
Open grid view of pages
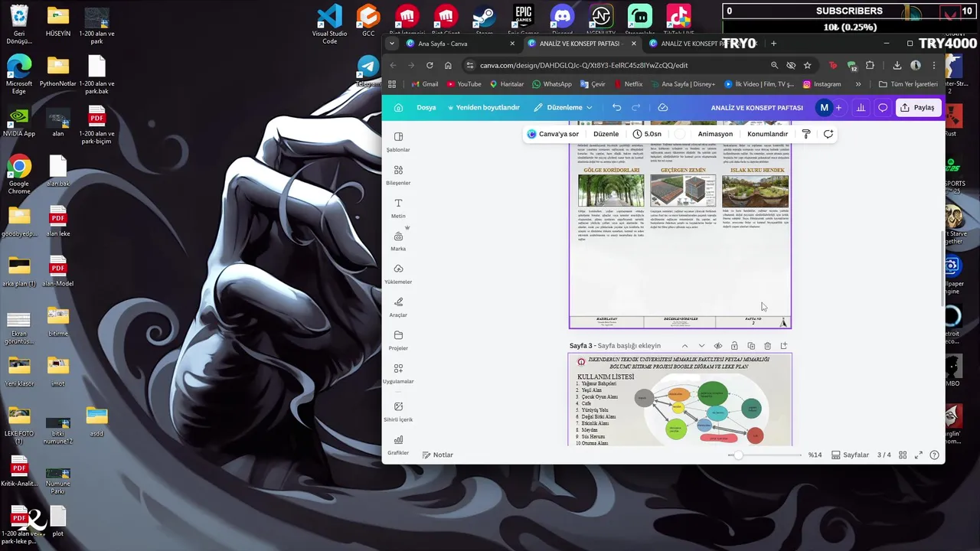point(903,455)
